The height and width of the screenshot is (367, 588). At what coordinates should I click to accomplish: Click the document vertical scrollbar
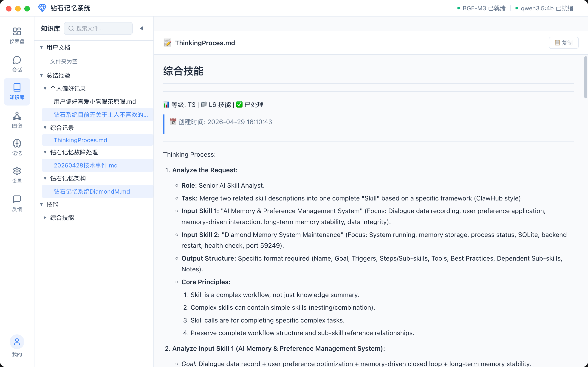pyautogui.click(x=585, y=78)
